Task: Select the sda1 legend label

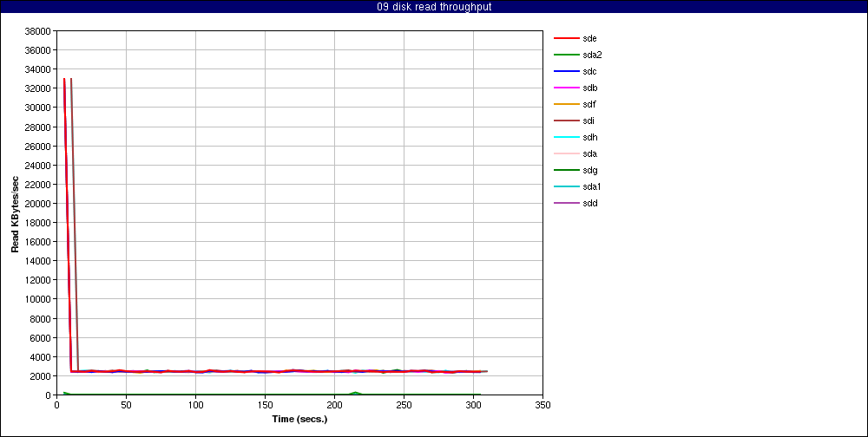Action: [592, 186]
